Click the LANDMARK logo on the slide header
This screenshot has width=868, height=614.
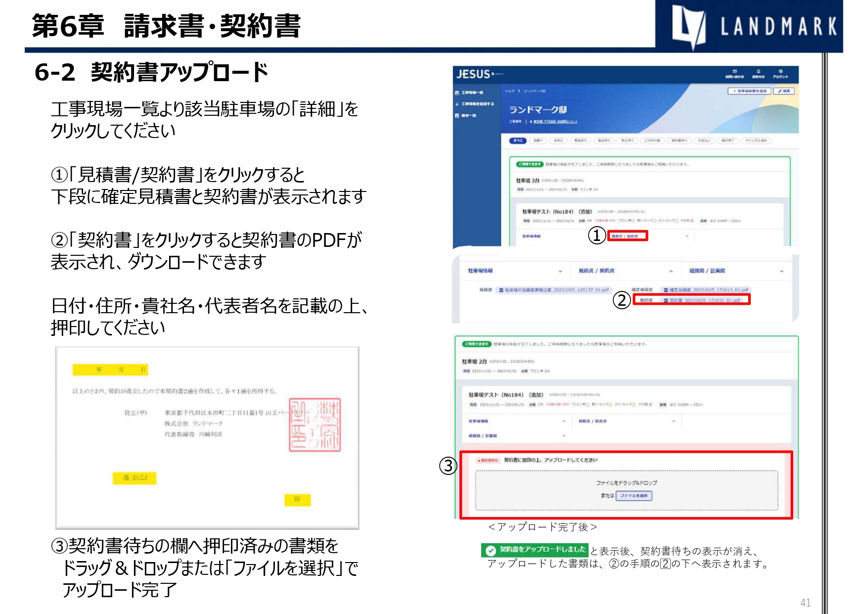pos(754,26)
